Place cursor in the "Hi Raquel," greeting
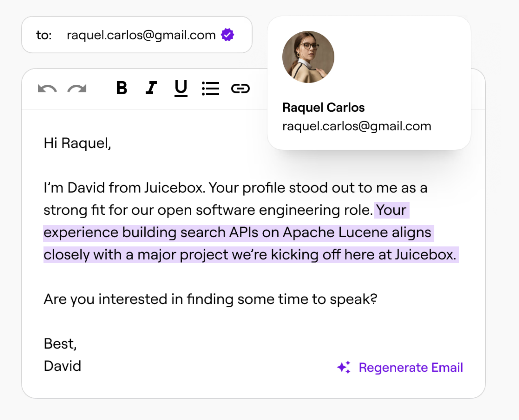Screen dimensions: 519x420 [77, 143]
